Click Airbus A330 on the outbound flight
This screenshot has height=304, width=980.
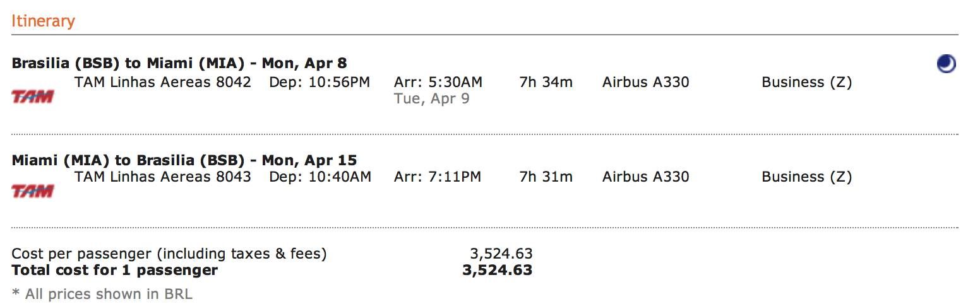tap(646, 82)
